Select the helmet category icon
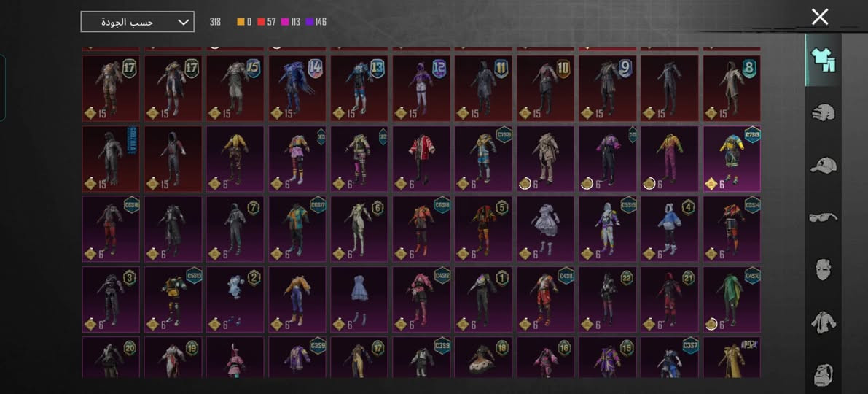The width and height of the screenshot is (868, 394). (823, 112)
